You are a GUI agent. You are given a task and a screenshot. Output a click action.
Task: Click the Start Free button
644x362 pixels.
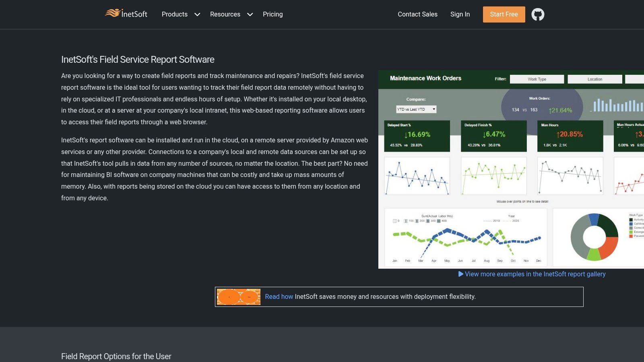tap(504, 14)
